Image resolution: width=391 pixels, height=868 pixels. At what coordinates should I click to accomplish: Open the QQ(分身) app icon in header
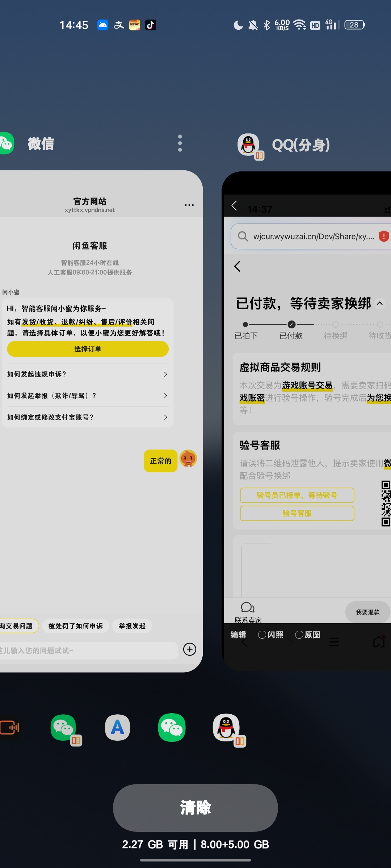tap(249, 145)
